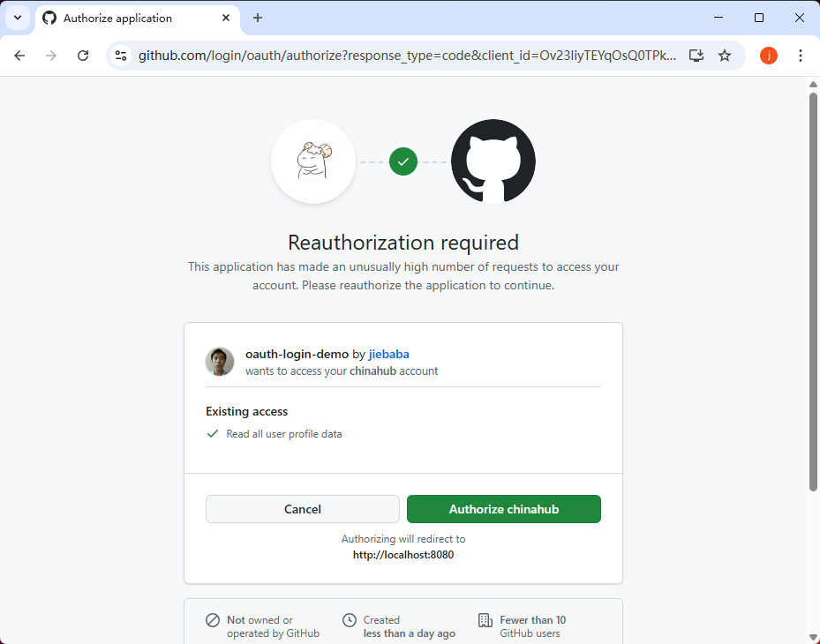Screen dimensions: 820x644
Task: Open the install app icon in address bar
Action: point(696,56)
